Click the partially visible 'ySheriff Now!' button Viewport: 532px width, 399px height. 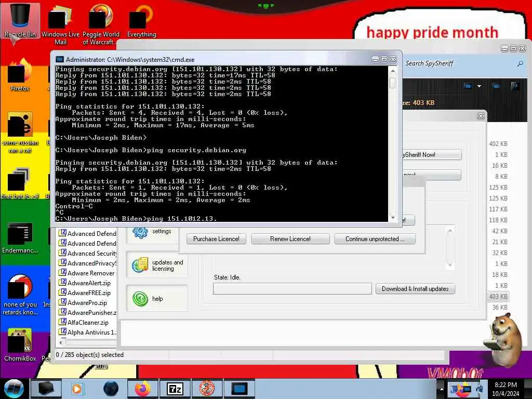[432, 155]
